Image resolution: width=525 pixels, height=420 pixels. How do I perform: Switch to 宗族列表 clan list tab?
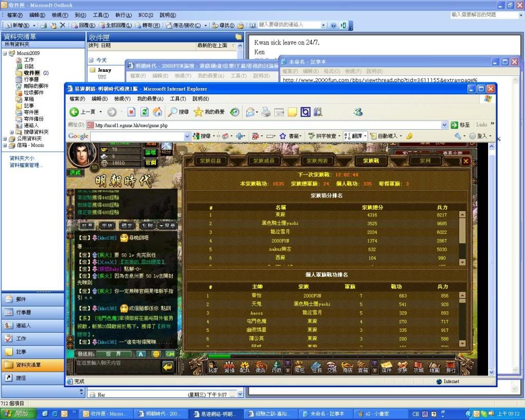(317, 161)
